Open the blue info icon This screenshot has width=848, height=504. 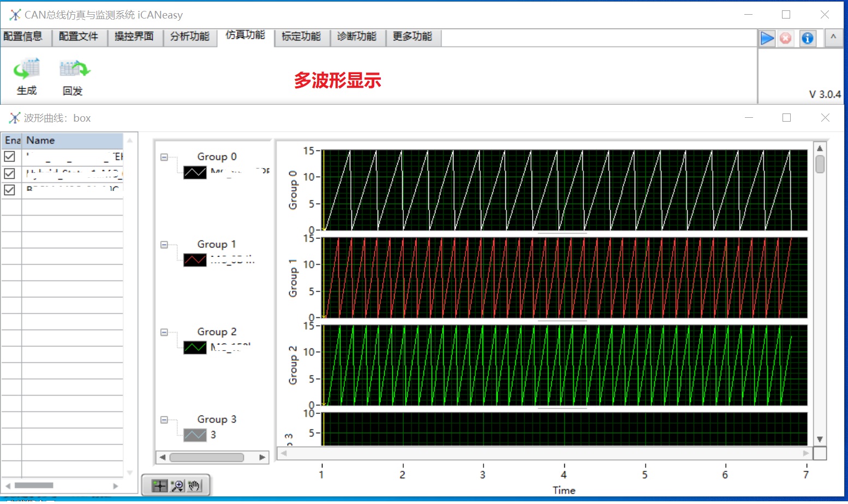[x=807, y=38]
